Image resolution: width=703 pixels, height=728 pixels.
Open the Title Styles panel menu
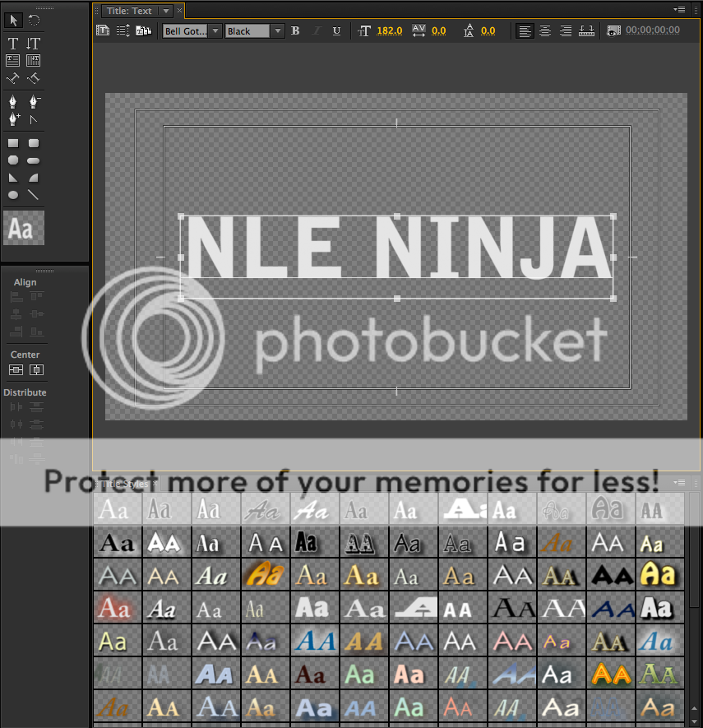[680, 483]
